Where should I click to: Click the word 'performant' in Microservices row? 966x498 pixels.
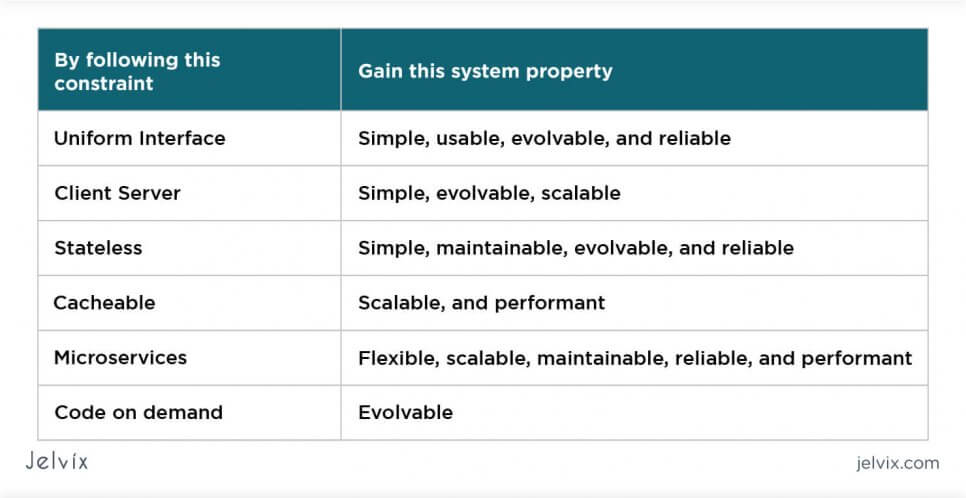point(857,359)
